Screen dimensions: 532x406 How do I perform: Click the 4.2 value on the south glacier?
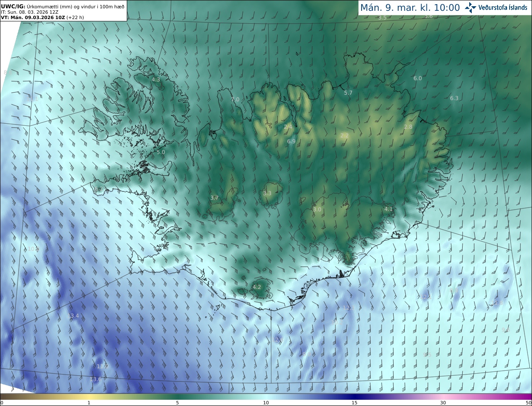(x=257, y=287)
